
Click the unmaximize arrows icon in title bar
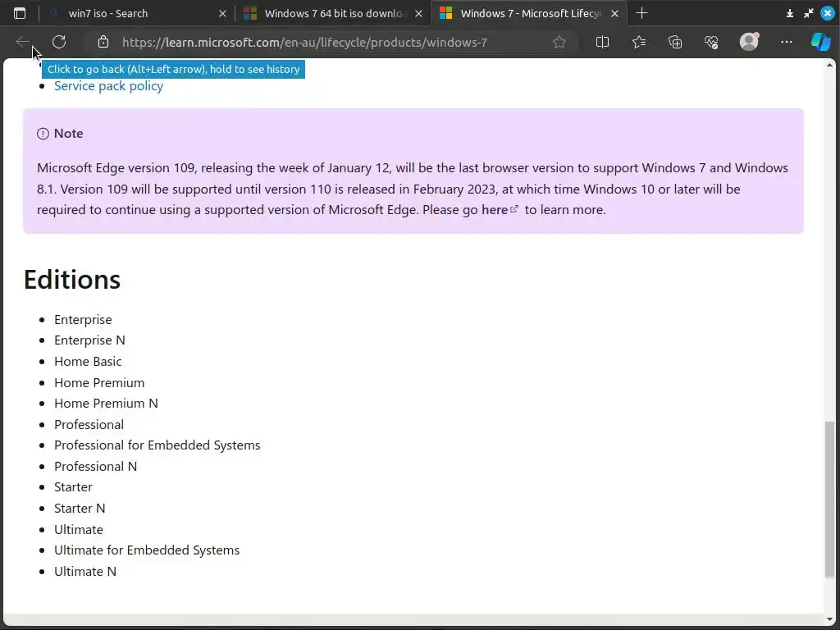(x=808, y=13)
